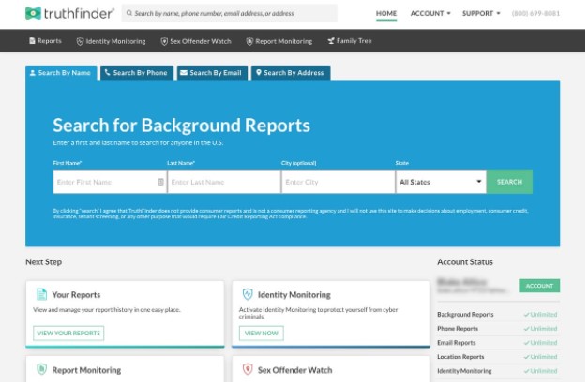Click the Reports document icon in nav bar
The height and width of the screenshot is (386, 588).
(32, 41)
